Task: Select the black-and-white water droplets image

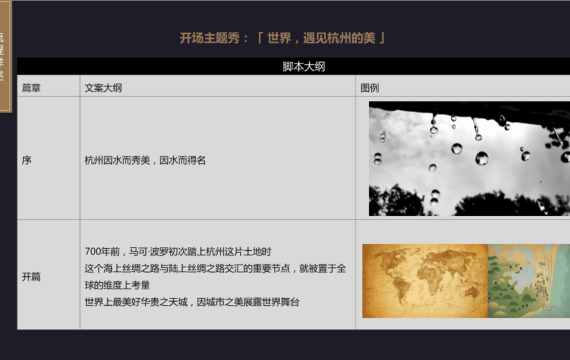Action: (x=469, y=159)
